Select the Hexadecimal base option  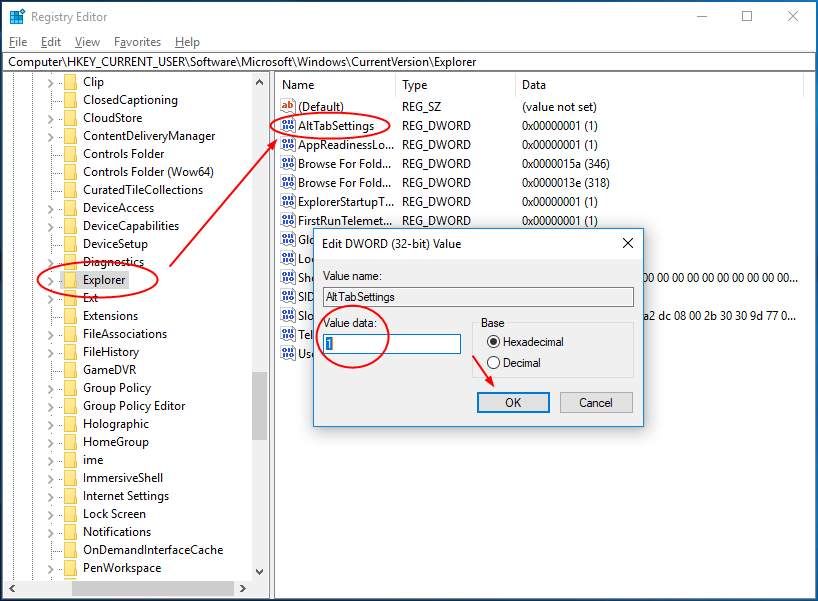[x=493, y=342]
